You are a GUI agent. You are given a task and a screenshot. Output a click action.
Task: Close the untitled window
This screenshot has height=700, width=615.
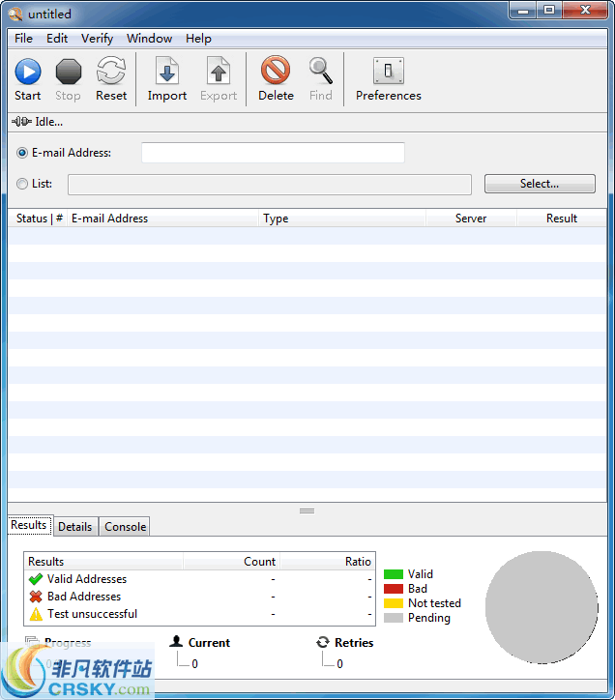coord(585,11)
